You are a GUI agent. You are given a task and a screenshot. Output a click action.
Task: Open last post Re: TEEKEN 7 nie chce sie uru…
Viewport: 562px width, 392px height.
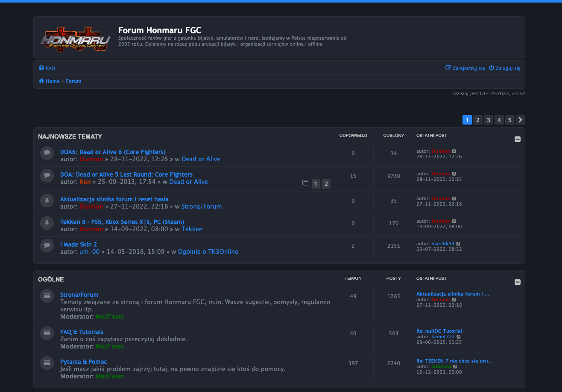[x=454, y=361]
